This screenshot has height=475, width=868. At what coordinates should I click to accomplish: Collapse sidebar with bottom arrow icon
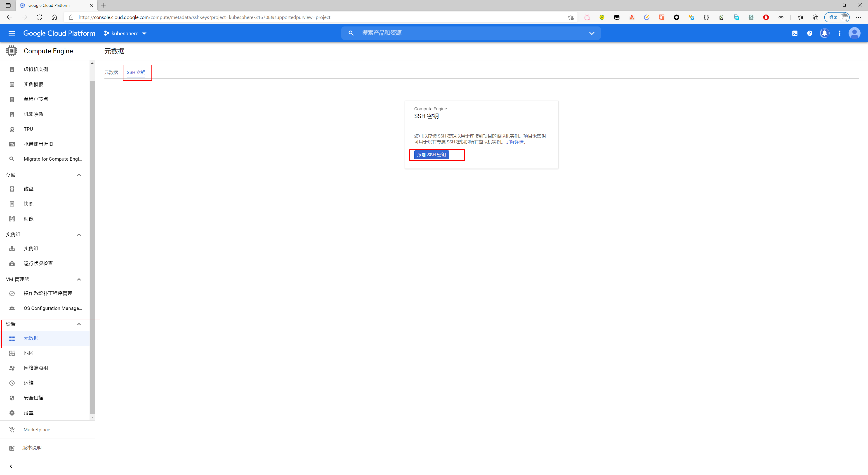(x=12, y=466)
